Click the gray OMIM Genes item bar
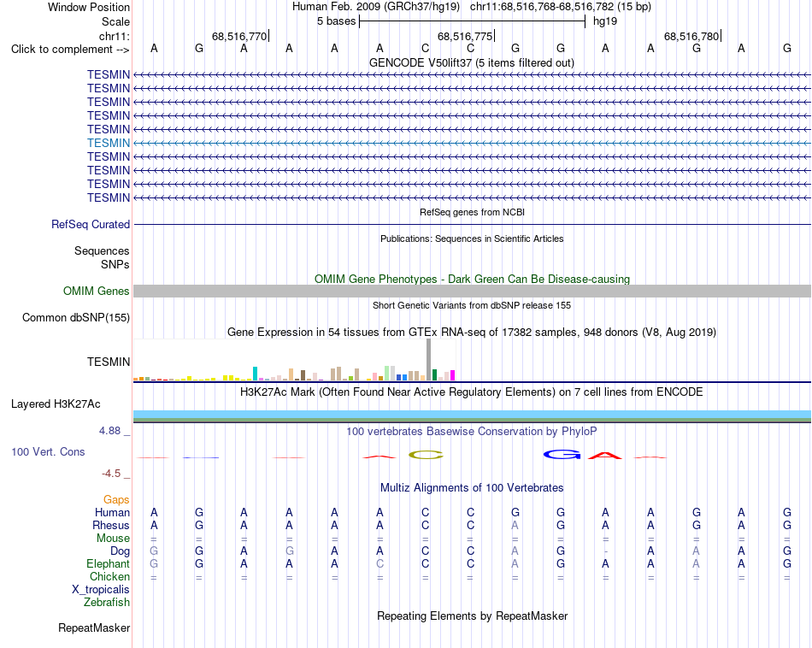Viewport: 812px width, 648px height. (x=472, y=291)
